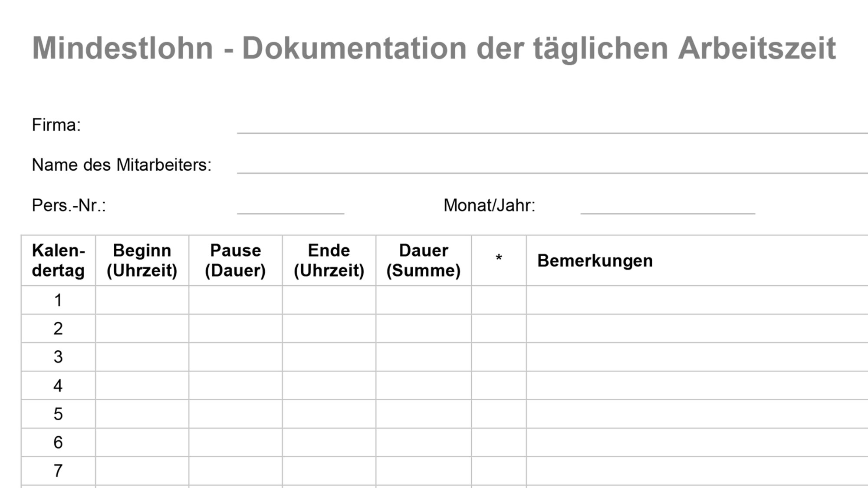The image size is (868, 488).
Task: Select the Kalendertag column header
Action: pyautogui.click(x=58, y=260)
